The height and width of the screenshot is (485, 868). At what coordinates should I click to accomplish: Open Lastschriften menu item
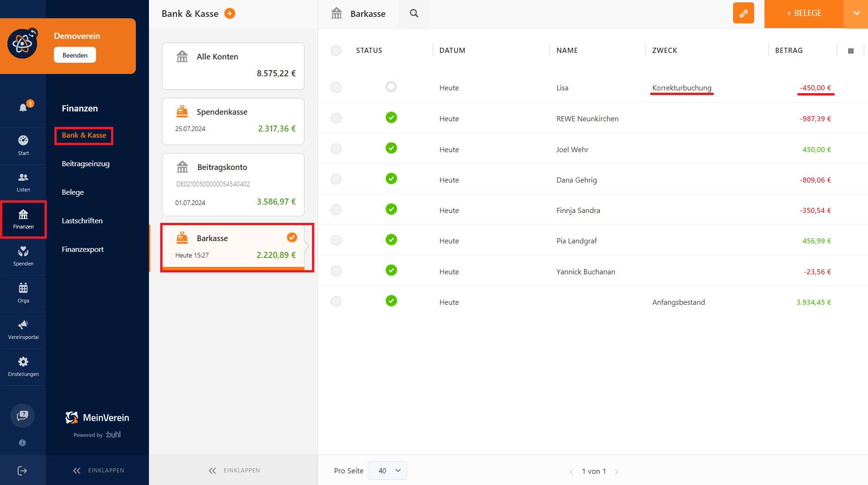tap(82, 221)
